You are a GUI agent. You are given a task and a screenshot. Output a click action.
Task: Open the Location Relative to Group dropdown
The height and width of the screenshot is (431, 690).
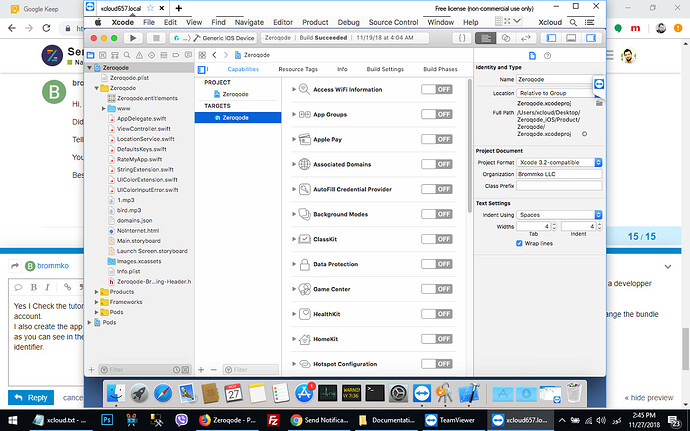(x=557, y=93)
